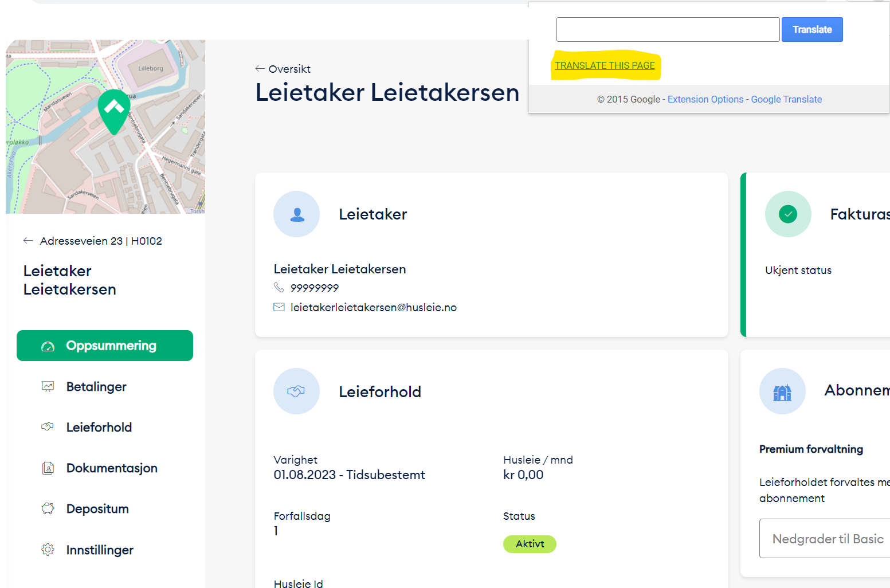
Task: Click the phone icon beside 99999999
Action: pos(279,288)
